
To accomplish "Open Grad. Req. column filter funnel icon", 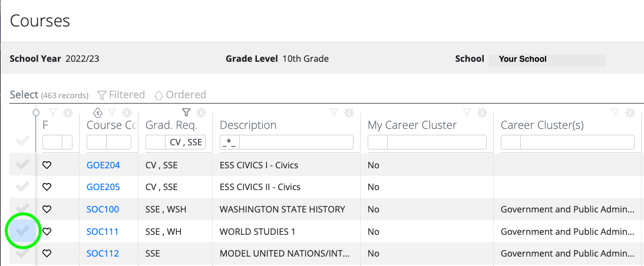I will tap(186, 112).
